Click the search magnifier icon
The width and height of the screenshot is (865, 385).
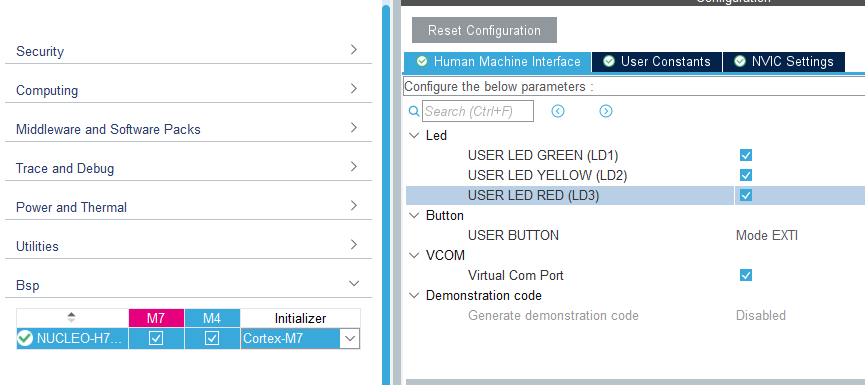click(414, 111)
